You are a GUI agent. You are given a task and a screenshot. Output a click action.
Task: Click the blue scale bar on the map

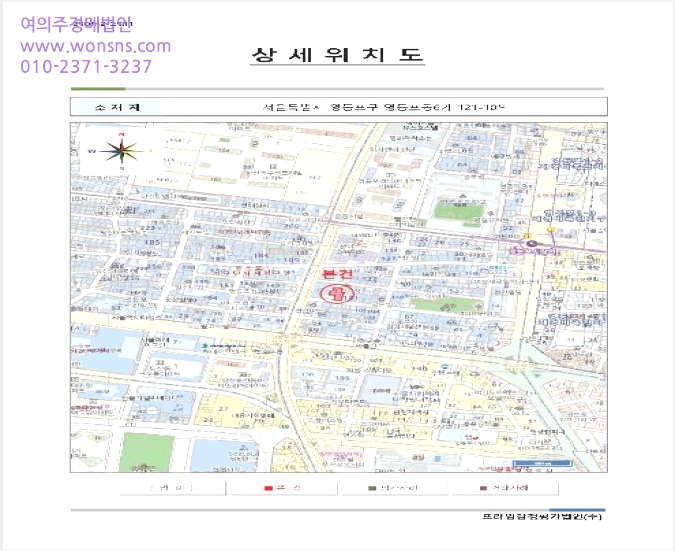pyautogui.click(x=542, y=464)
